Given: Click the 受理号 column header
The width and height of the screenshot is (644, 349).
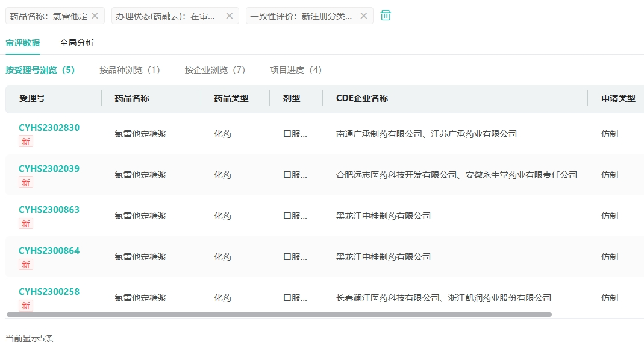Looking at the screenshot, I should [32, 98].
